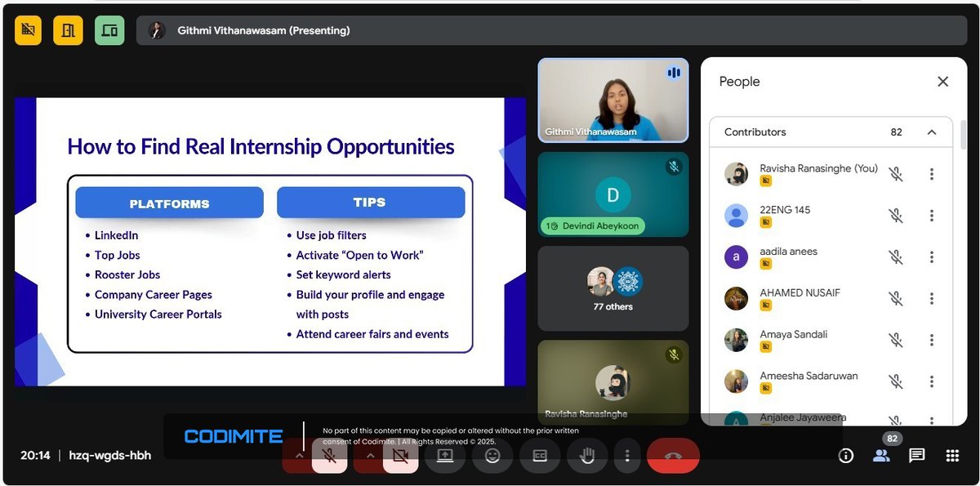980x486 pixels.
Task: Click the mute icon for aadila anees
Action: (x=896, y=257)
